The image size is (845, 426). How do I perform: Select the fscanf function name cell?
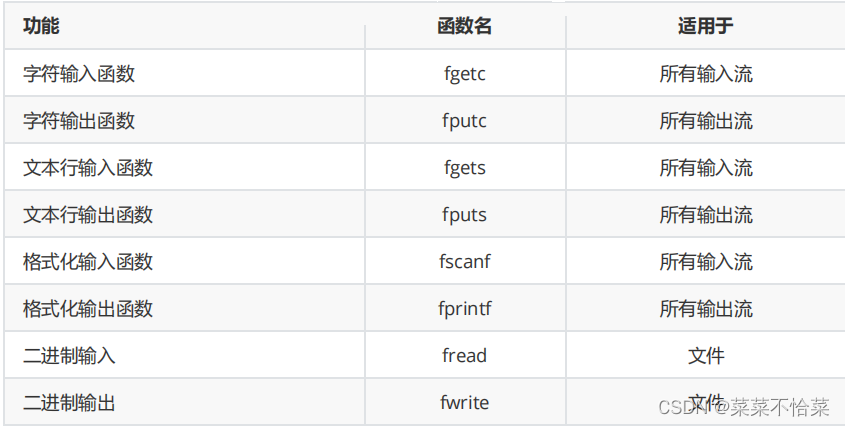(465, 262)
